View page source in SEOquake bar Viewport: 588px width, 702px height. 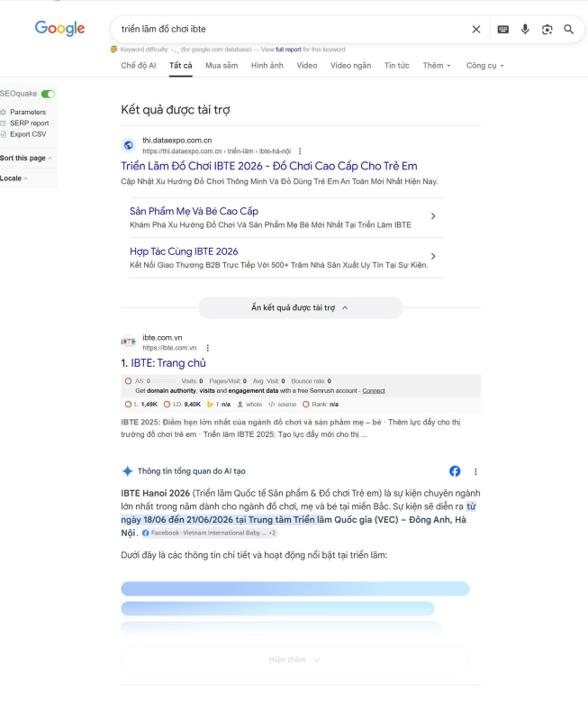[283, 405]
